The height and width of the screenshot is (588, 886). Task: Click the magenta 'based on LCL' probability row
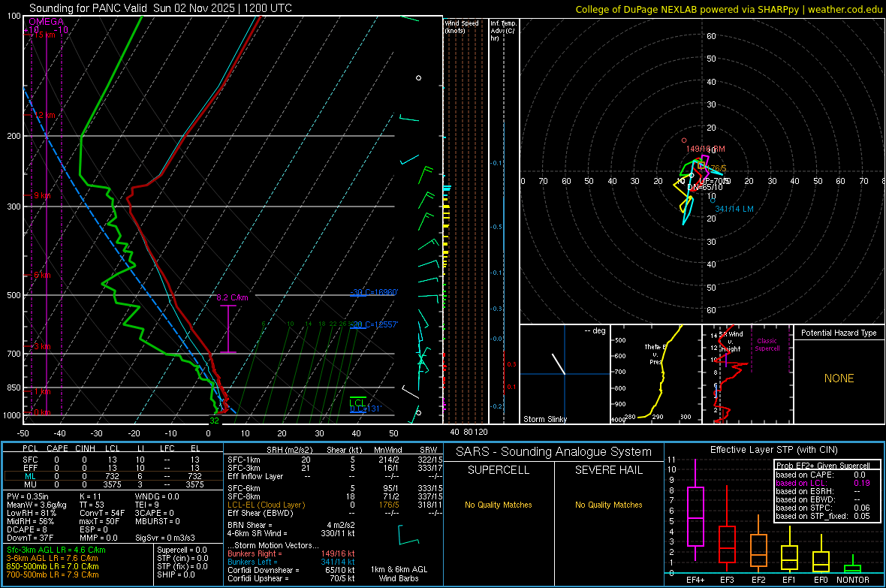(x=823, y=483)
